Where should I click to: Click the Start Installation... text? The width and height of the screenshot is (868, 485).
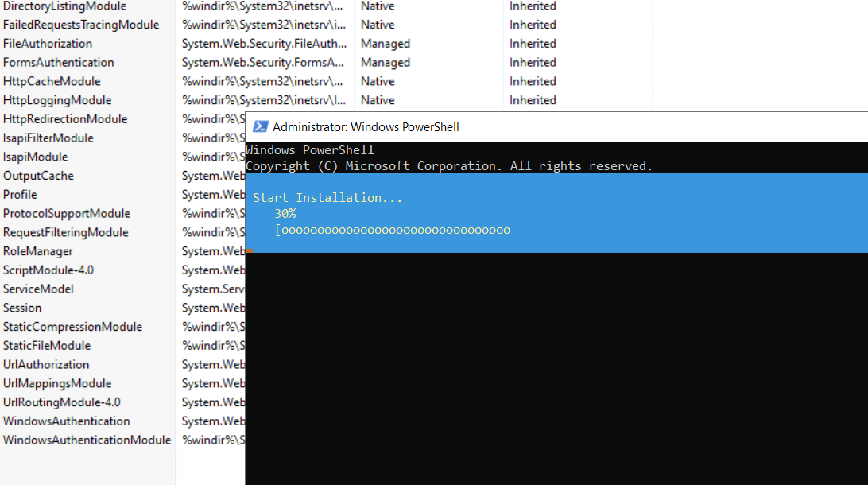tap(327, 198)
